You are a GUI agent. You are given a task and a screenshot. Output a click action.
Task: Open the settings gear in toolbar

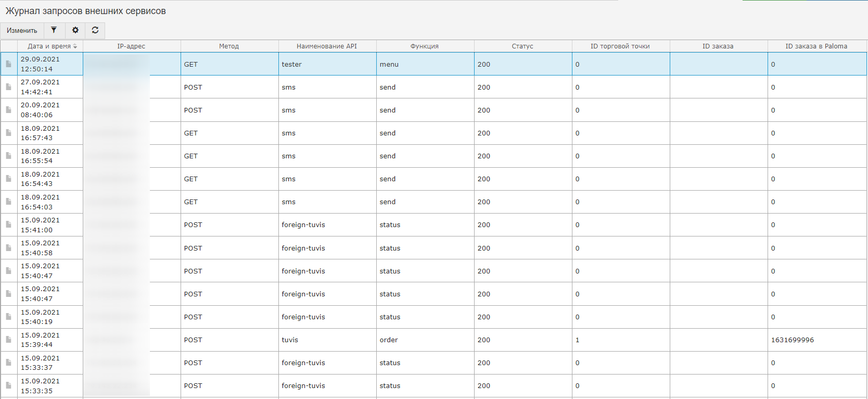click(x=75, y=30)
